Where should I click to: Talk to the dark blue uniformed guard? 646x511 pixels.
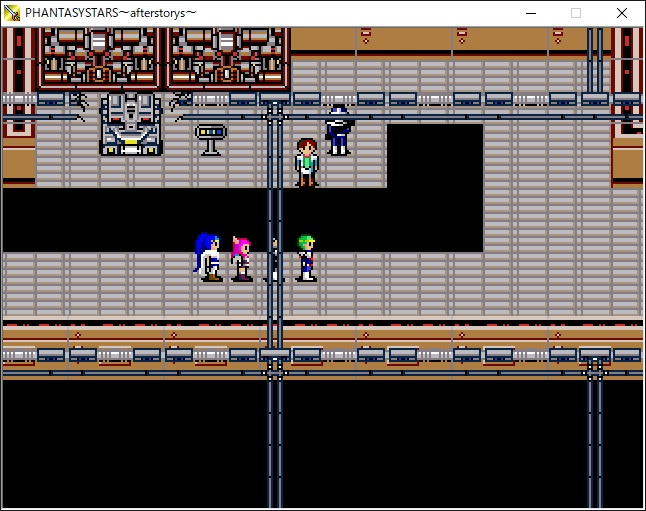pos(339,130)
